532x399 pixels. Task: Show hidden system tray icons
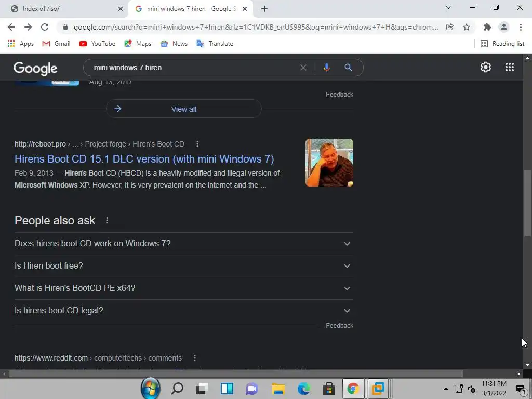coord(446,389)
